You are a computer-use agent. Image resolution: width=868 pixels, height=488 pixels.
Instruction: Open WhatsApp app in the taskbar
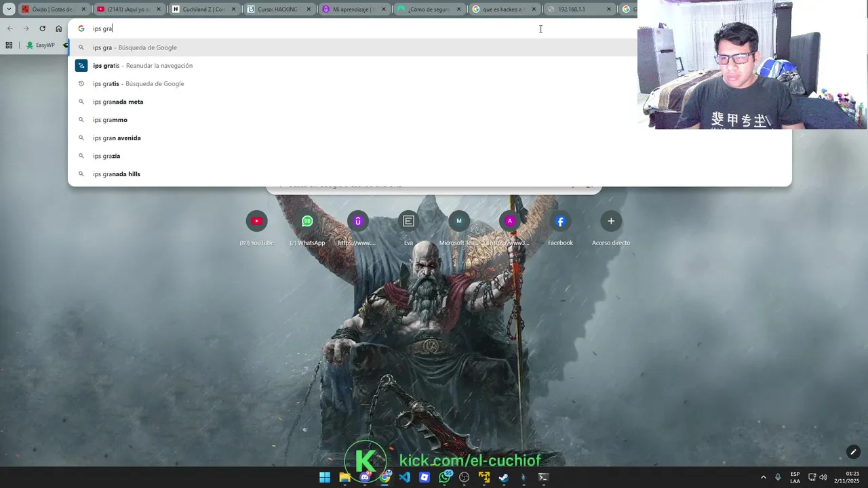click(445, 477)
